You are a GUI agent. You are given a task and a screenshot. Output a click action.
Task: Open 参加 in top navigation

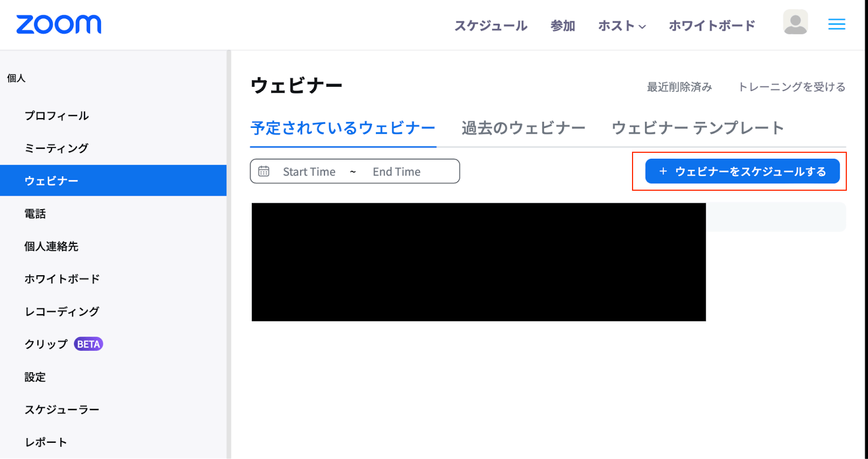pos(563,25)
